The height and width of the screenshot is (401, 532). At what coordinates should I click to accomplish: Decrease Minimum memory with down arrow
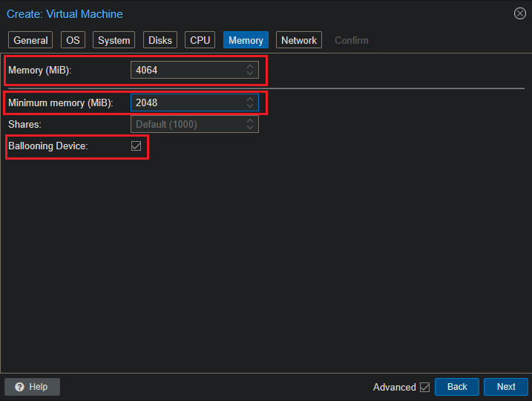(x=250, y=107)
